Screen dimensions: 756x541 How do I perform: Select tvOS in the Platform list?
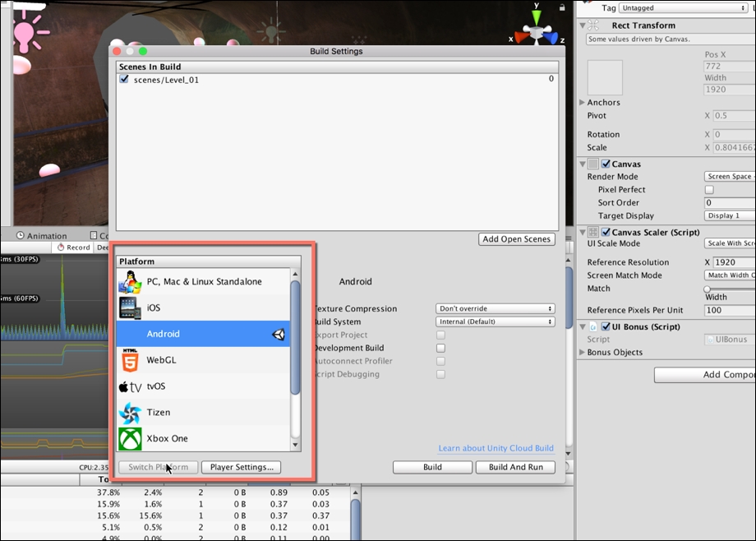tap(203, 386)
